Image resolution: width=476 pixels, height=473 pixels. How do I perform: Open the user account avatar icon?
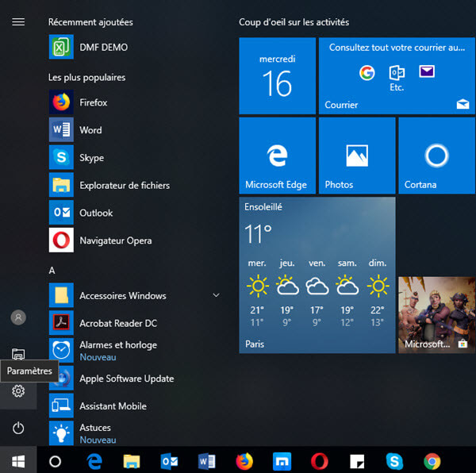pos(18,317)
